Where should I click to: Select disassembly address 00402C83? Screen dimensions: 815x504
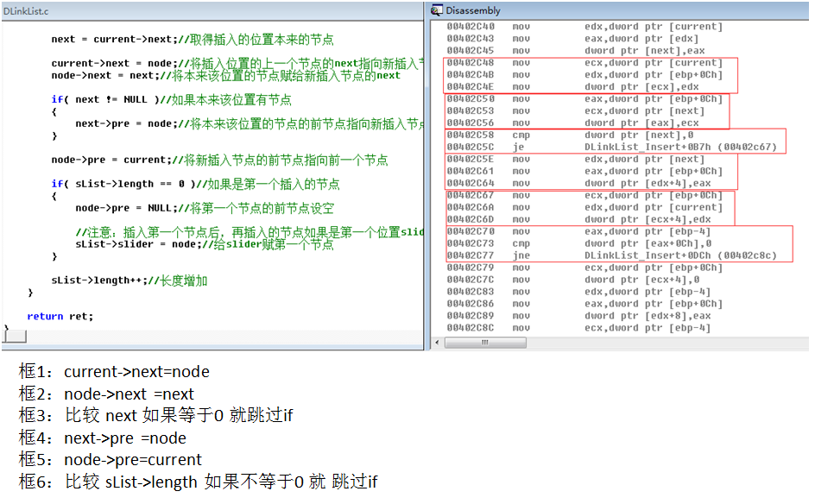(471, 292)
